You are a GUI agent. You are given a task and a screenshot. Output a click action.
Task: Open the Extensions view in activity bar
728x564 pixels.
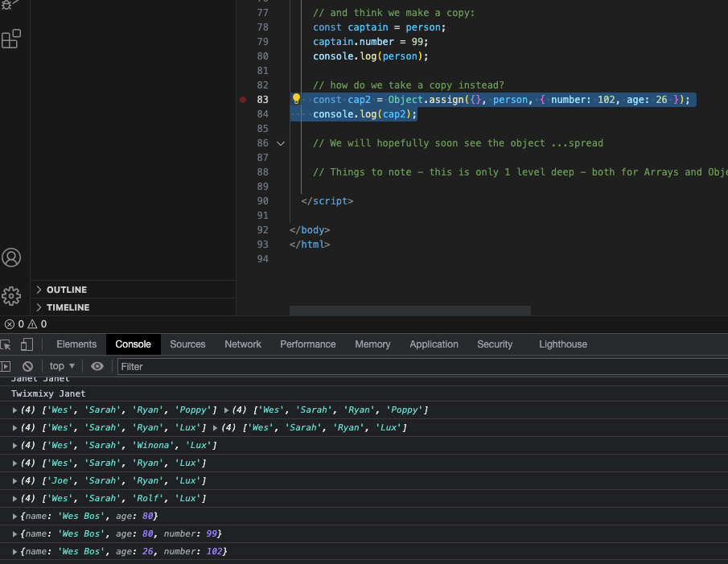click(11, 39)
